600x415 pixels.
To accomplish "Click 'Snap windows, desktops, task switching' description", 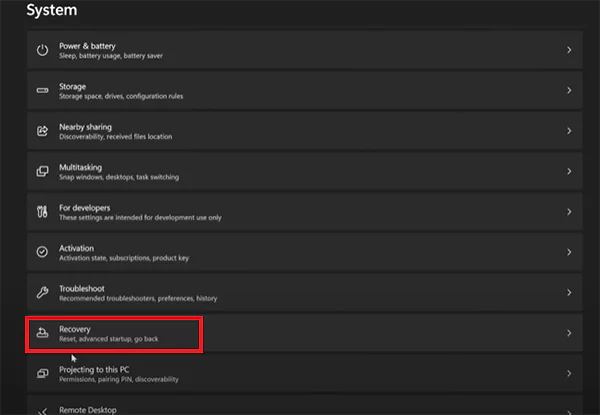I will click(x=119, y=177).
